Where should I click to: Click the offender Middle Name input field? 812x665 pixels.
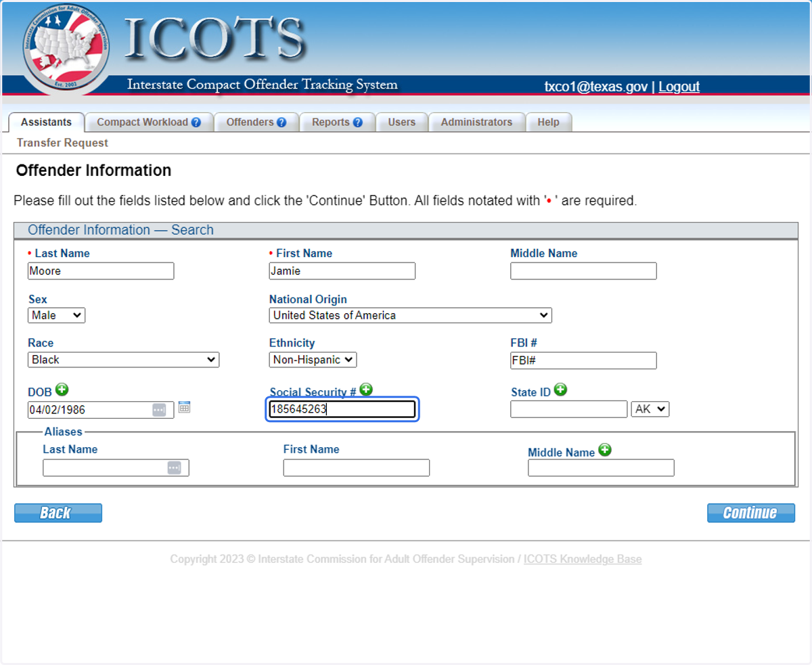[x=583, y=271]
